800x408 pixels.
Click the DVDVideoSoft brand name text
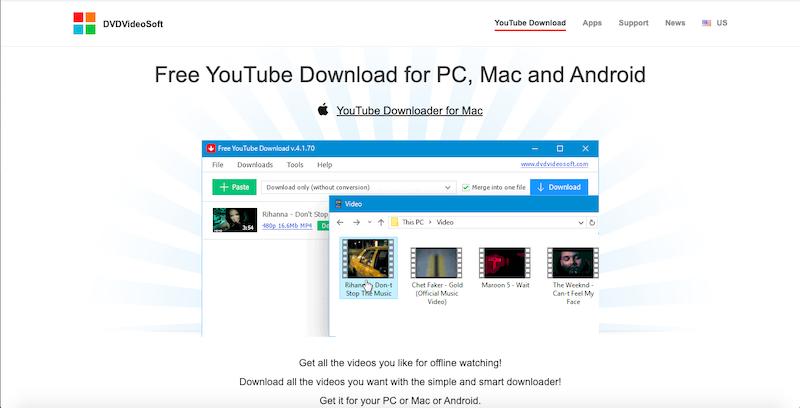point(133,24)
